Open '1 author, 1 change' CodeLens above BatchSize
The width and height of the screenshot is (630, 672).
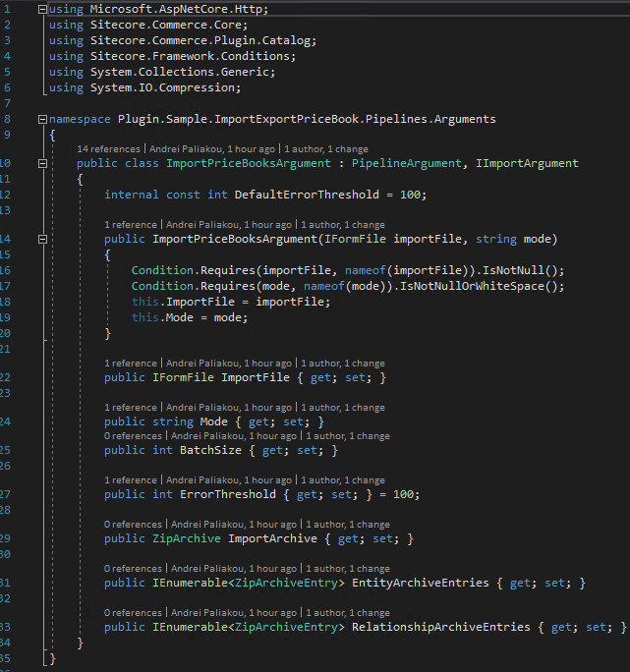click(348, 436)
